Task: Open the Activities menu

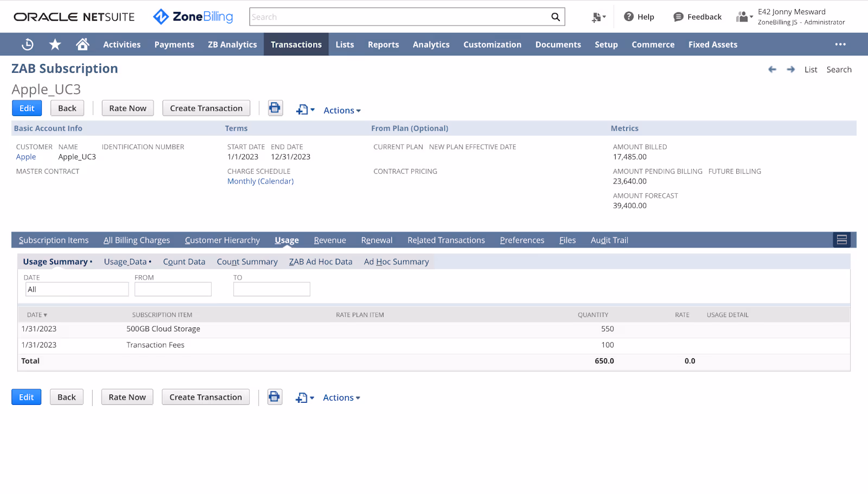Action: [x=122, y=45]
